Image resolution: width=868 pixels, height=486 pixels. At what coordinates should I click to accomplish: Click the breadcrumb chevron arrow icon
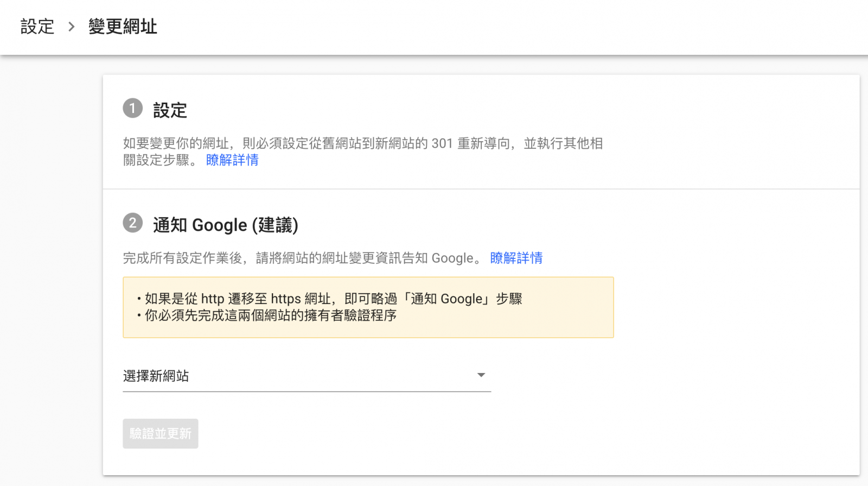click(x=71, y=27)
